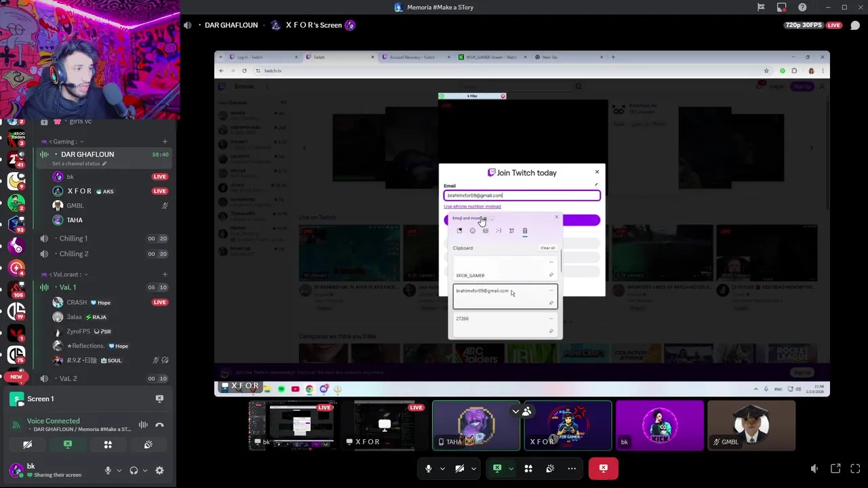Click the chat bubble icon top right
Viewport: 868px width, 488px height.
click(x=855, y=25)
